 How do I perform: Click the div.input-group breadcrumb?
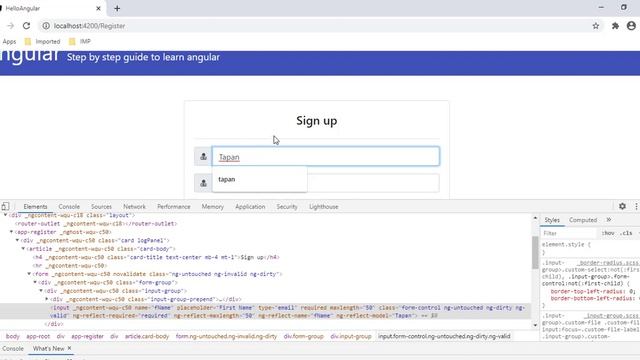351,336
